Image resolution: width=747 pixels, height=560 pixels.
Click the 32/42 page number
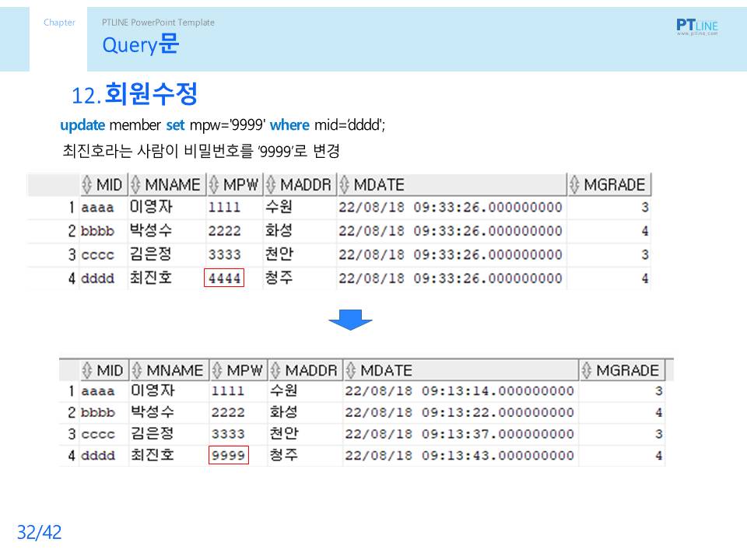click(39, 532)
